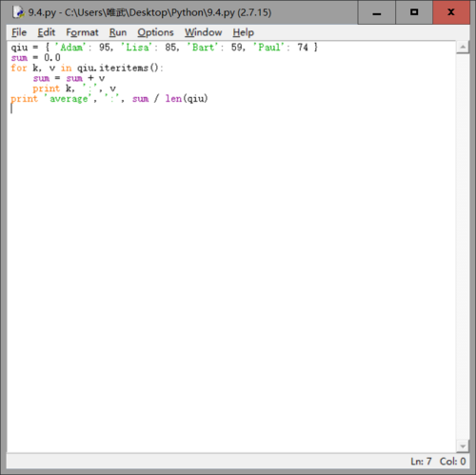Click the Col: 0 status bar indicator
Screen dimensions: 476x475
click(452, 461)
